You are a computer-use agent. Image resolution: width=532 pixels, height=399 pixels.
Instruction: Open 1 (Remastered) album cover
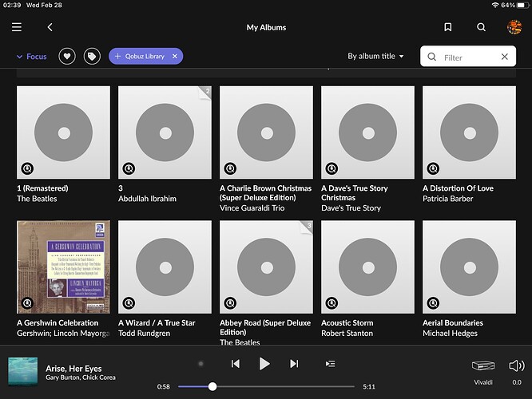[63, 132]
